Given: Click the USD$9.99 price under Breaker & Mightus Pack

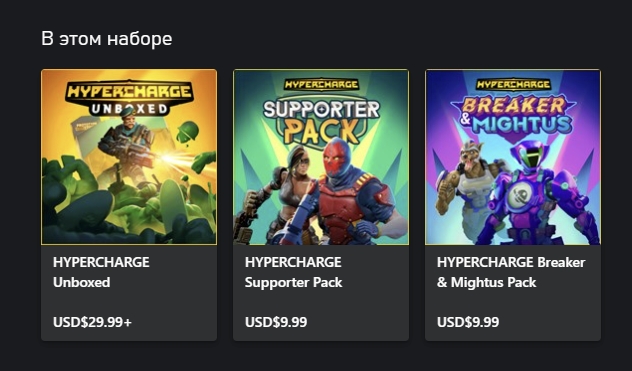Looking at the screenshot, I should coord(468,322).
